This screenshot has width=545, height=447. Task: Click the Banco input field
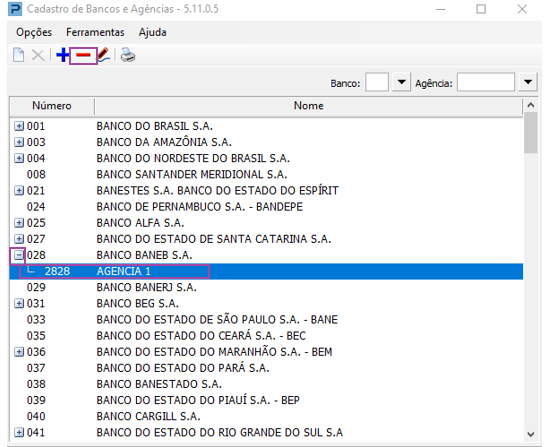377,82
